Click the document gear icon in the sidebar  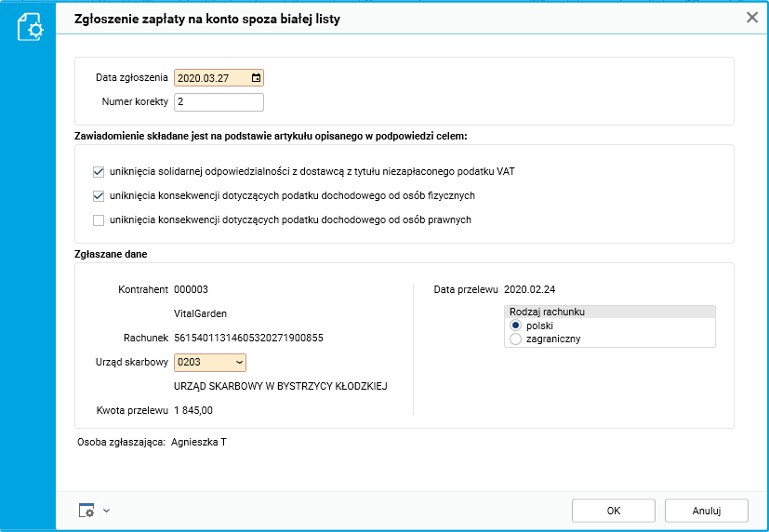pyautogui.click(x=30, y=27)
